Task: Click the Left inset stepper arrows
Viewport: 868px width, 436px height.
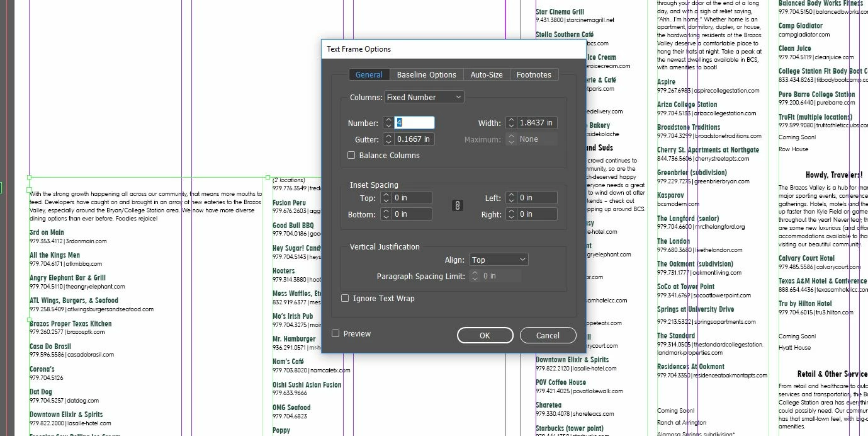Action: 511,198
